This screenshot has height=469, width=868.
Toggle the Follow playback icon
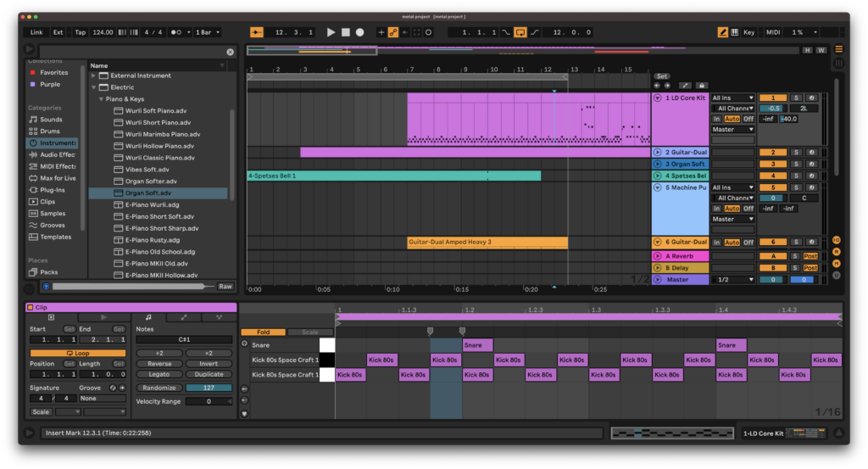pyautogui.click(x=257, y=32)
